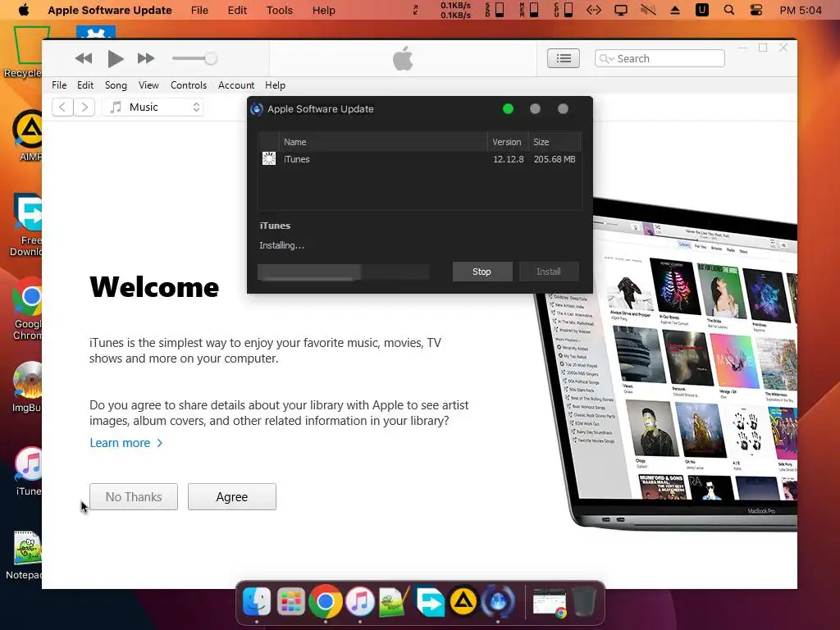Open Google Chrome from the dock
840x630 pixels.
(x=325, y=601)
